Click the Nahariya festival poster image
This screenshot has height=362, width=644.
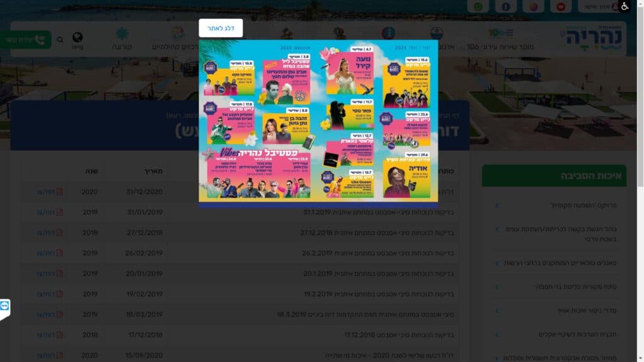tap(318, 120)
